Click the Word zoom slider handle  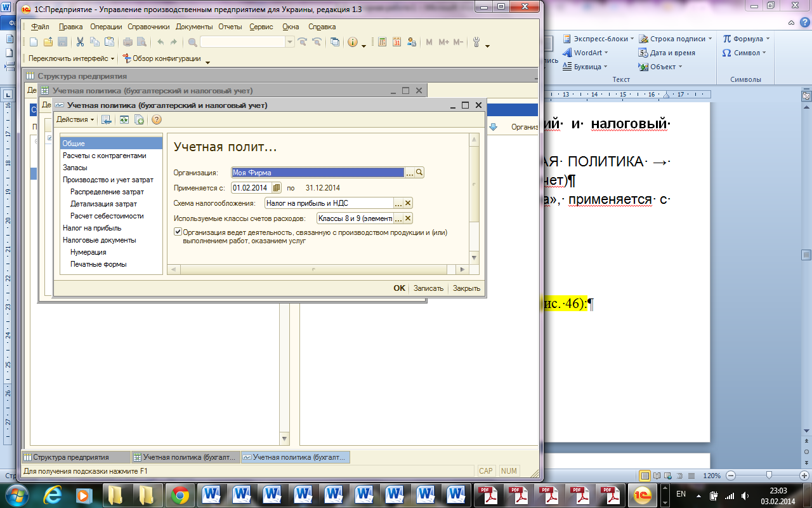[769, 476]
